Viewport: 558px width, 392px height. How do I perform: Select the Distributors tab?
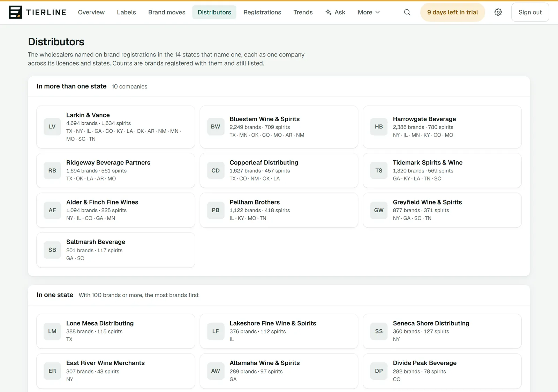pyautogui.click(x=214, y=12)
